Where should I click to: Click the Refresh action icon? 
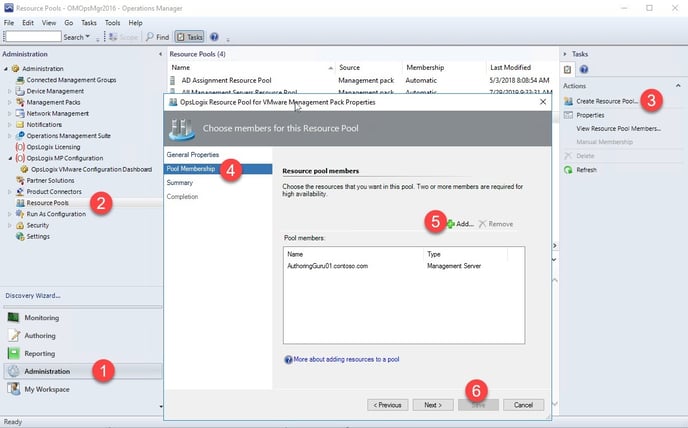(568, 170)
